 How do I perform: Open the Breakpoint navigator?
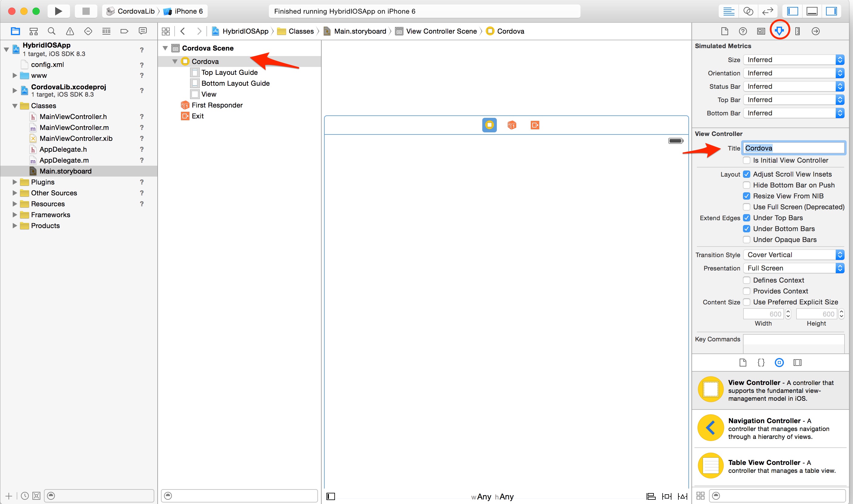coord(124,31)
